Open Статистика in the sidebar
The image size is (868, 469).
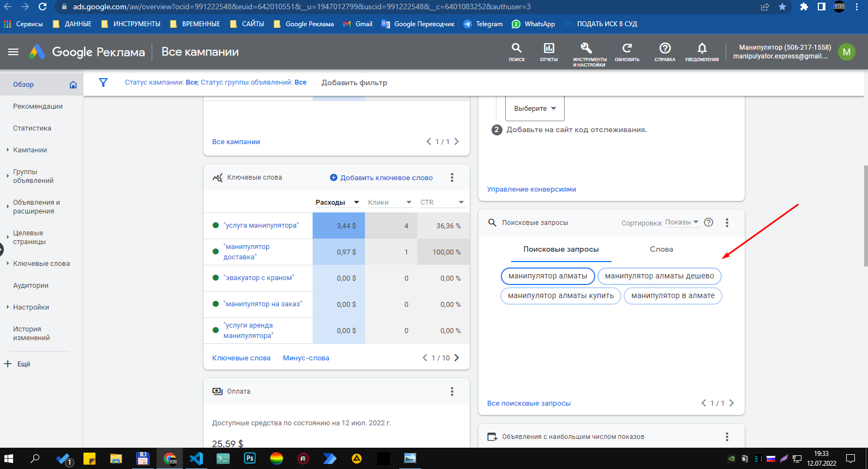pos(32,128)
